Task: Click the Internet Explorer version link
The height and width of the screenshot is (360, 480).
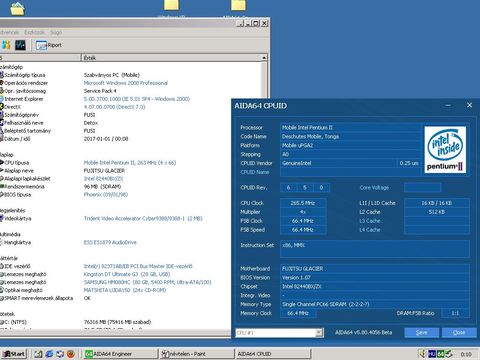Action: 137,99
